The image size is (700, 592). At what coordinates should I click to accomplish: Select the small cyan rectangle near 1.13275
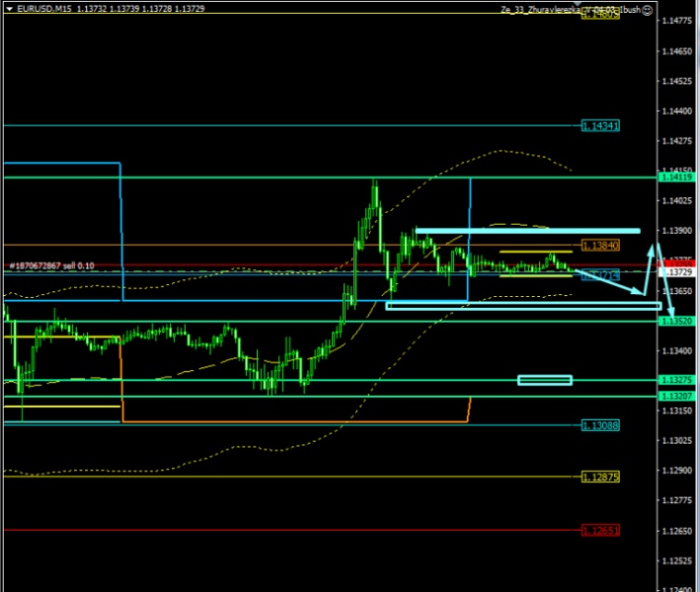(x=544, y=380)
